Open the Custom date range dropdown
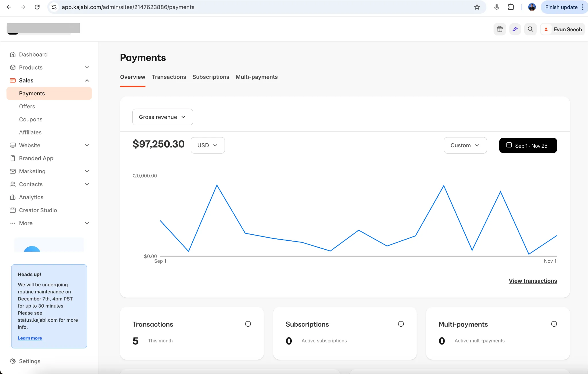588x374 pixels. pyautogui.click(x=465, y=145)
